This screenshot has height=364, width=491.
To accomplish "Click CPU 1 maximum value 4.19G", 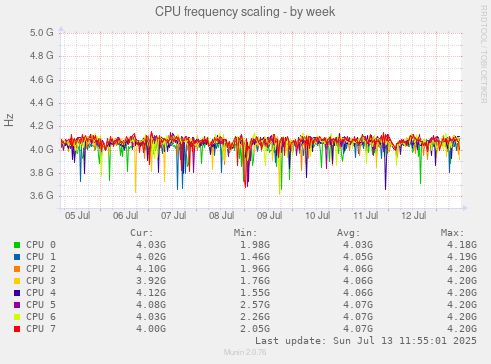I will [462, 257].
